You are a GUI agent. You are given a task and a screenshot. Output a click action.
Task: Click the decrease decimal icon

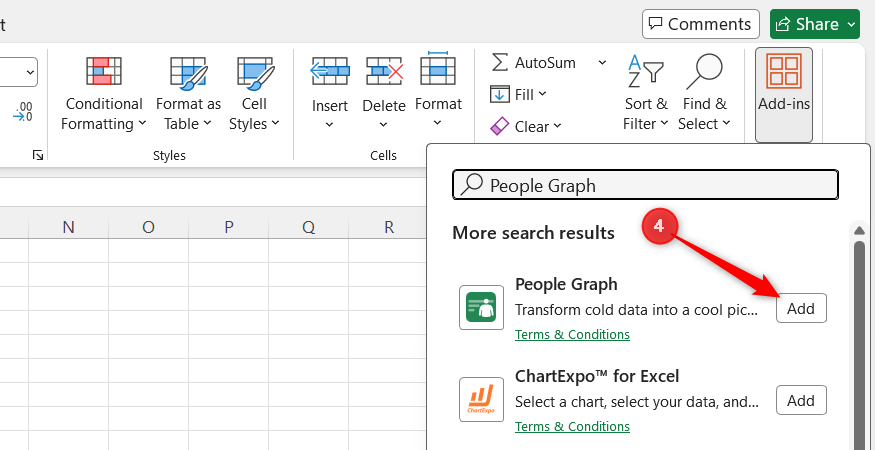coord(23,111)
